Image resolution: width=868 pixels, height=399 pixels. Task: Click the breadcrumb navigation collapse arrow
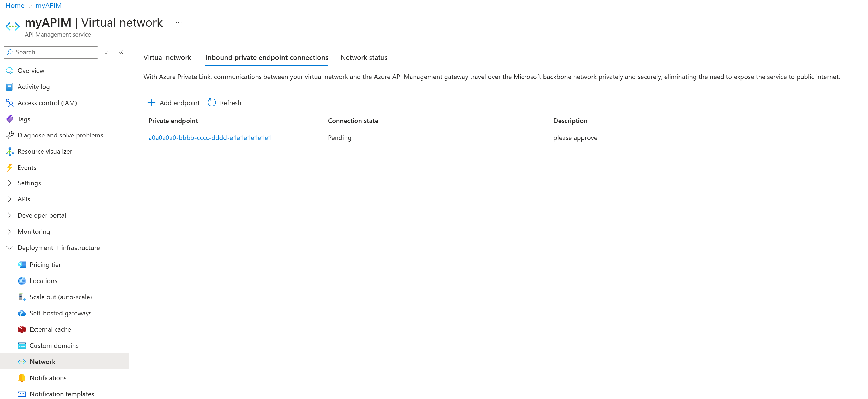tap(121, 51)
